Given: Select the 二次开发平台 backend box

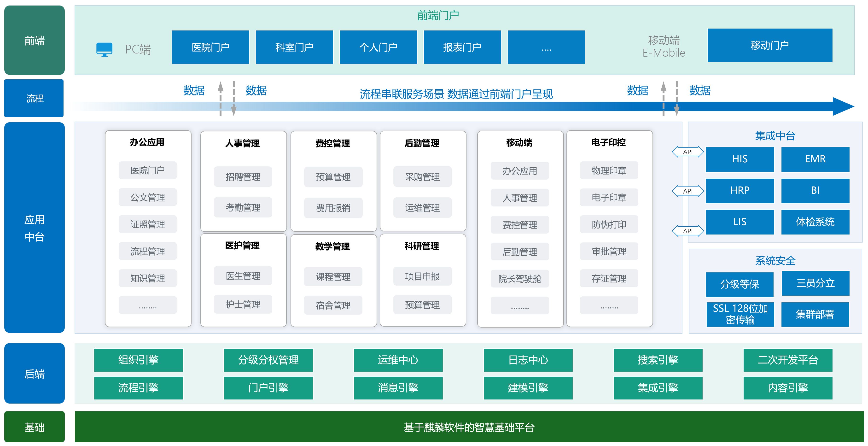Looking at the screenshot, I should tap(788, 360).
